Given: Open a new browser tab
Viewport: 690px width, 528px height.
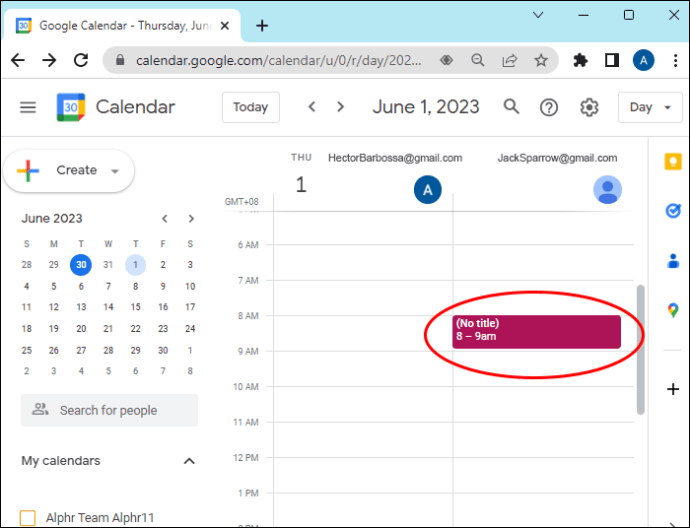Looking at the screenshot, I should [262, 26].
